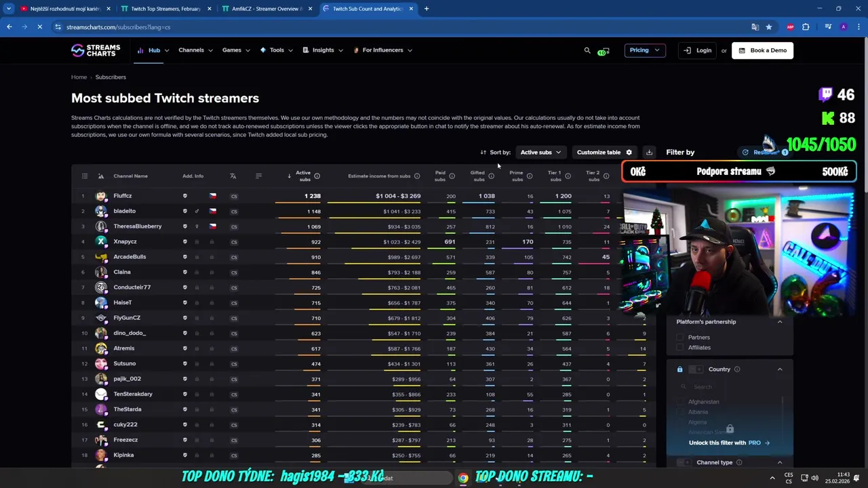The width and height of the screenshot is (868, 488).
Task: Click the Streams Charts logo
Action: pos(96,50)
